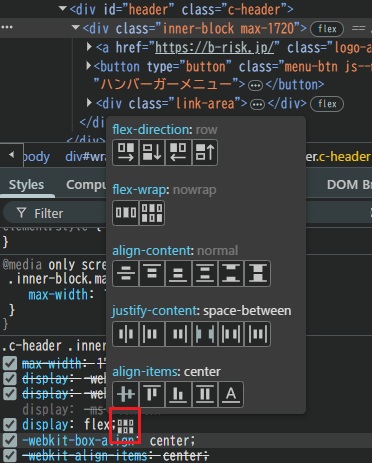This screenshot has width=372, height=463.
Task: Disable the display: flex declaration
Action: 10,425
